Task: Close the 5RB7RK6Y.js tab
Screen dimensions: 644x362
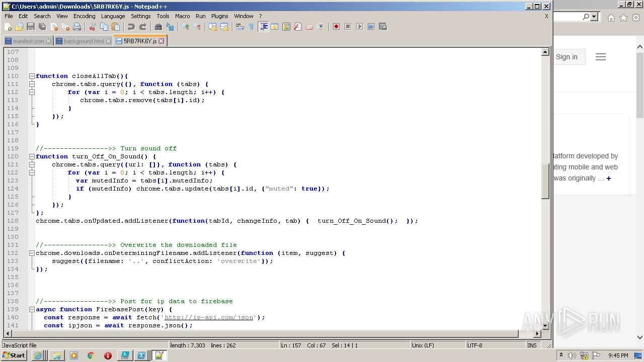Action: pos(161,41)
